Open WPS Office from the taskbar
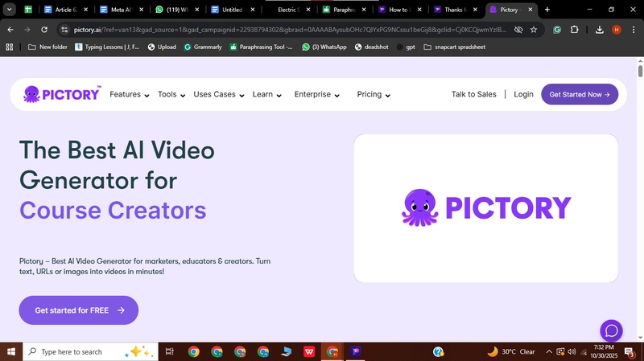 [309, 351]
